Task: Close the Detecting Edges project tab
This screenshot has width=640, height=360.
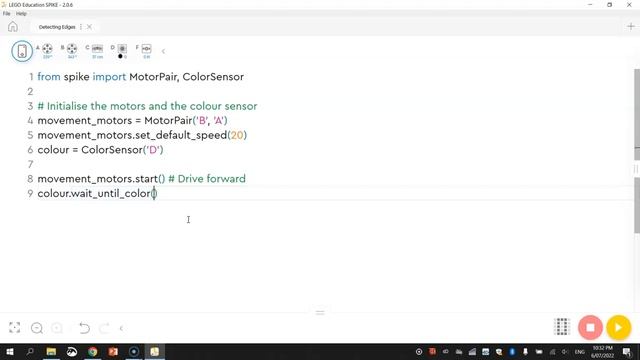Action: (89, 27)
